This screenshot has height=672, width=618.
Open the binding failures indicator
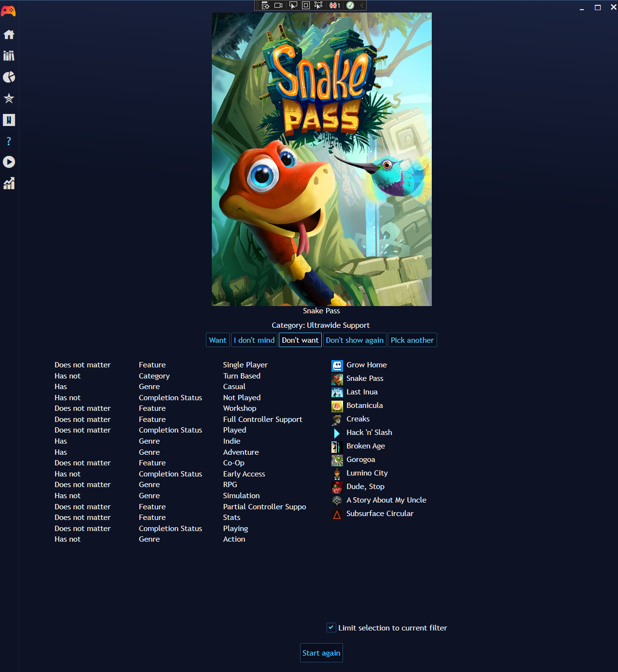coord(335,5)
